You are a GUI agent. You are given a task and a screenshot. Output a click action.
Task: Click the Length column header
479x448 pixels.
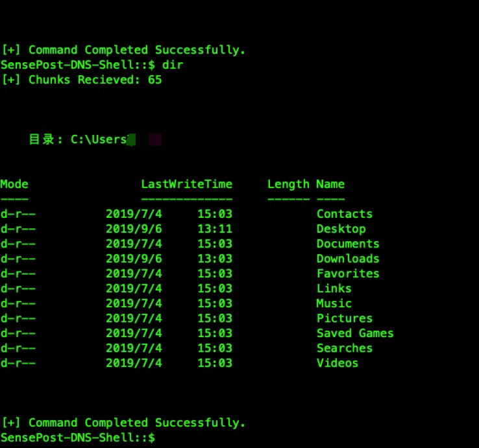coord(288,185)
